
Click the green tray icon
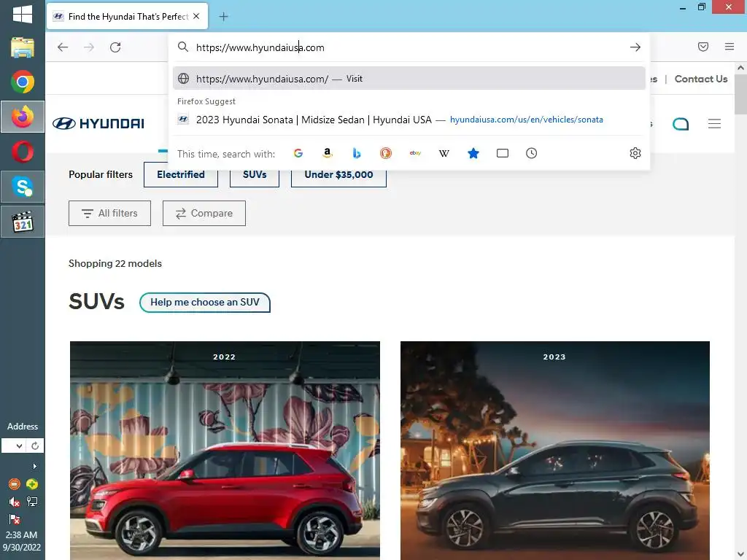(32, 484)
